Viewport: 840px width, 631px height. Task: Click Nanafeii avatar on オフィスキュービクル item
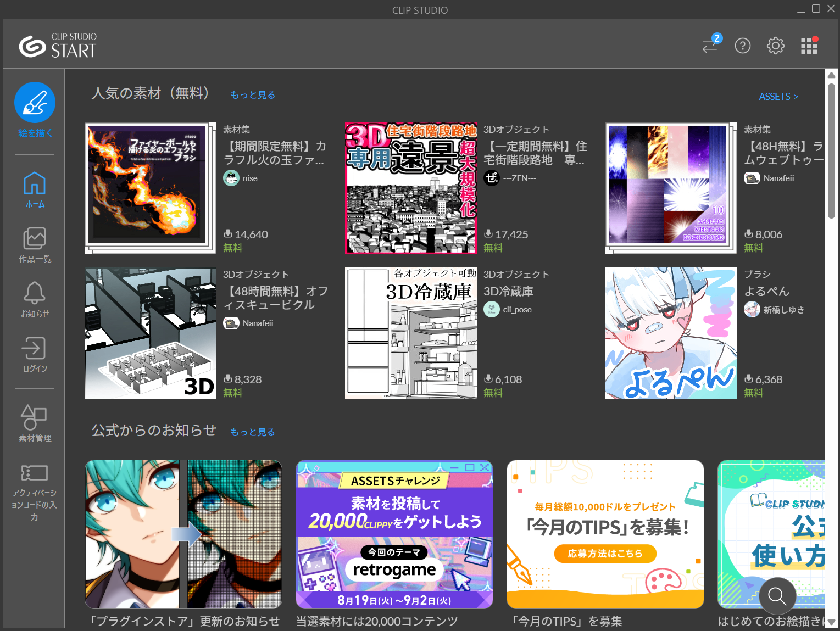coord(231,323)
